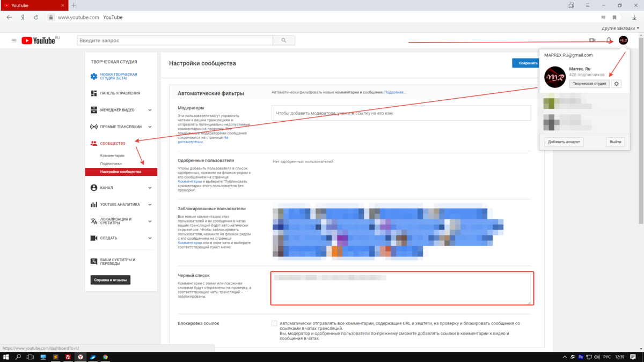Focus the YouTube search input field
Image resolution: width=644 pixels, height=362 pixels.
coord(175,40)
